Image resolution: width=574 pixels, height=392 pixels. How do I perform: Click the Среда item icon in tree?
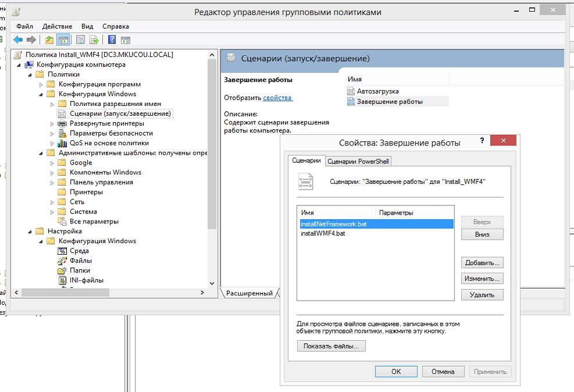(x=62, y=251)
